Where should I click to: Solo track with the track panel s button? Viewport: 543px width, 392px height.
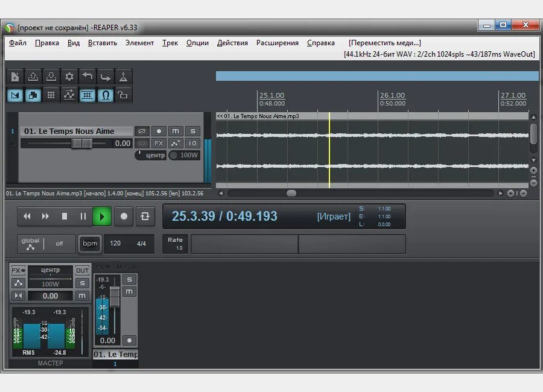[x=192, y=131]
